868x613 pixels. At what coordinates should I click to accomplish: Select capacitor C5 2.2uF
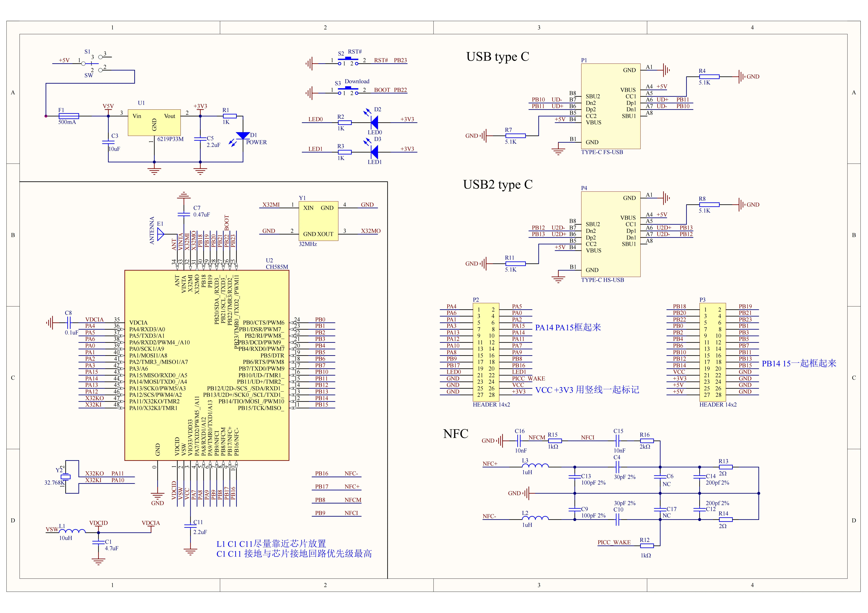(200, 139)
